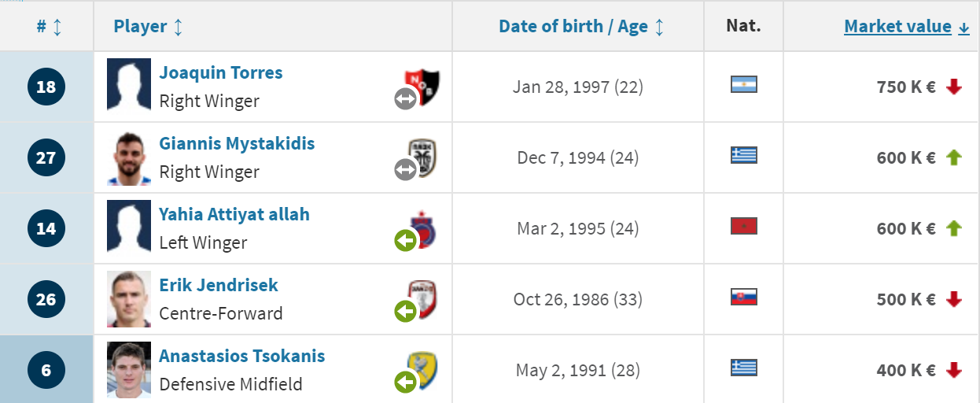
Task: Click the club crest beside Erik Jendrisek
Action: click(x=422, y=298)
